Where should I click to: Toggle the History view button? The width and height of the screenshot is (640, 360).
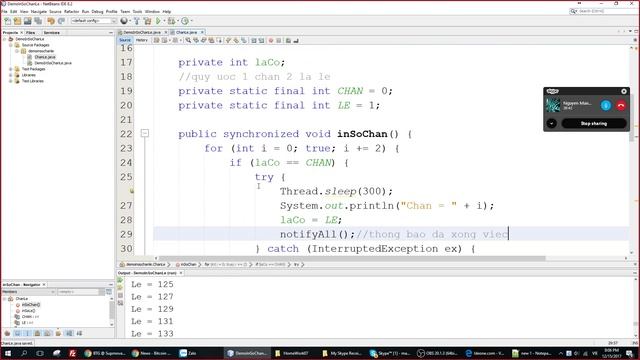pyautogui.click(x=142, y=40)
